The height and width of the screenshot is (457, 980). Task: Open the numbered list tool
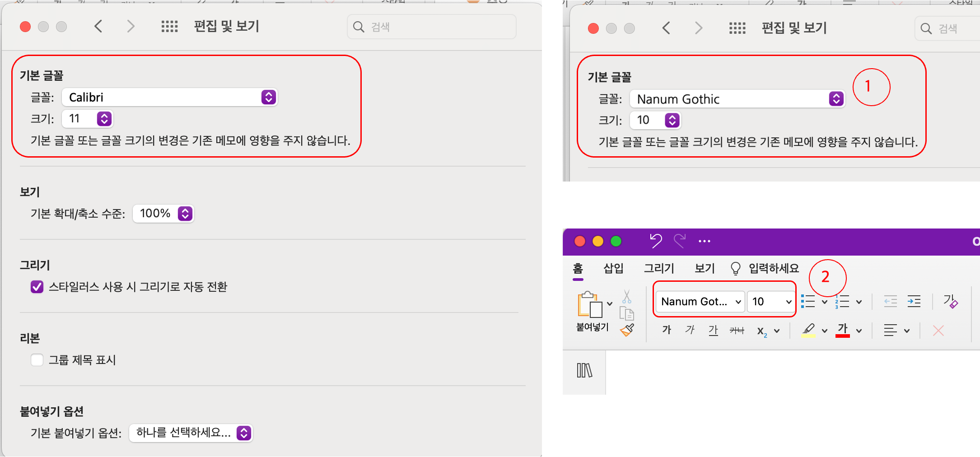click(x=844, y=302)
